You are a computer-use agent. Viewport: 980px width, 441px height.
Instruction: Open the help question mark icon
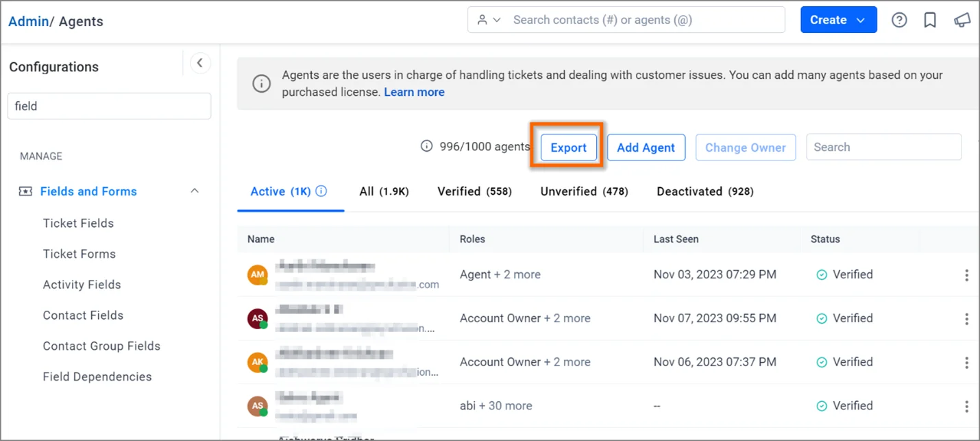pyautogui.click(x=899, y=21)
